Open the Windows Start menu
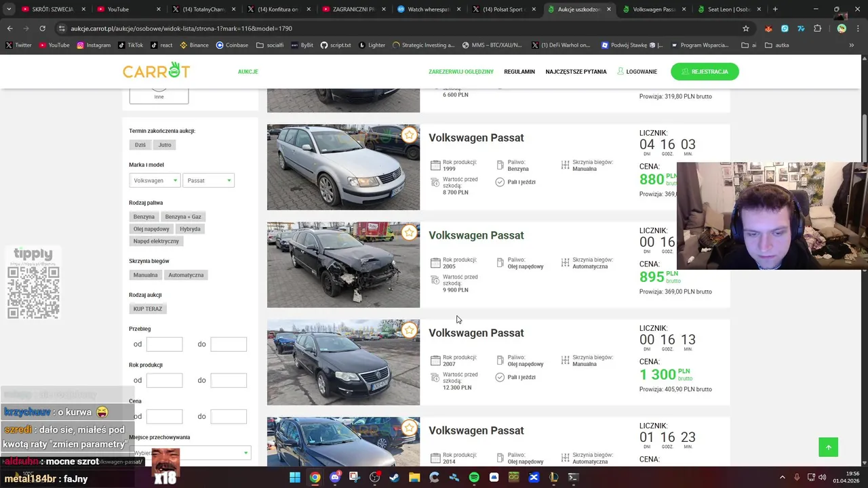The image size is (868, 488). [x=295, y=477]
